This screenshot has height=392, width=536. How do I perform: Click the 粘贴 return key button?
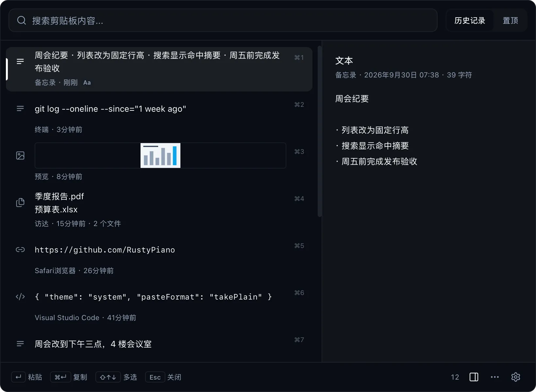click(18, 377)
